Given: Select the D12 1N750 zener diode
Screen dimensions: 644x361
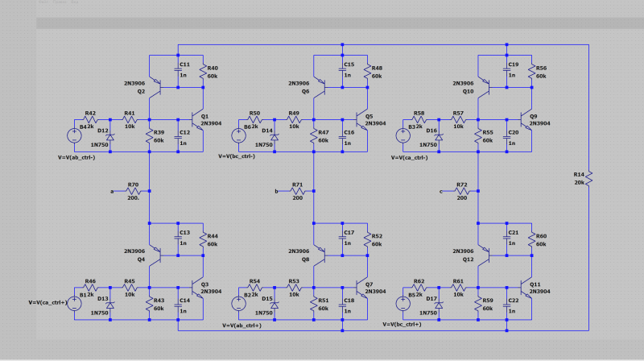Looking at the screenshot, I should 110,135.
